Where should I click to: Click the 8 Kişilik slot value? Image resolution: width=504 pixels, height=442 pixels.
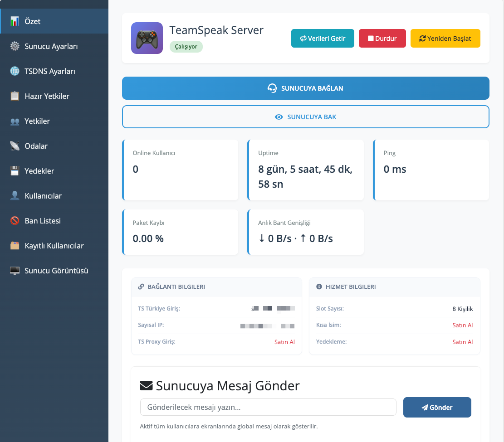click(463, 309)
